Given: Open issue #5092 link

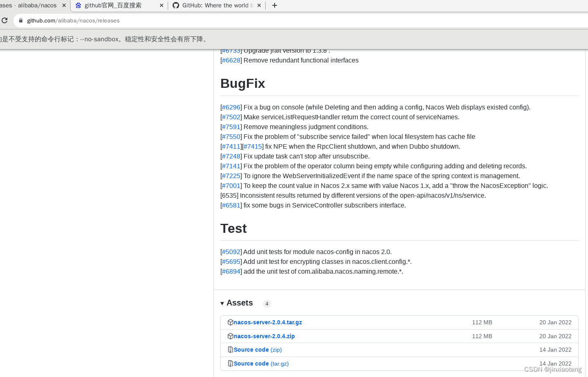Looking at the screenshot, I should [x=231, y=252].
